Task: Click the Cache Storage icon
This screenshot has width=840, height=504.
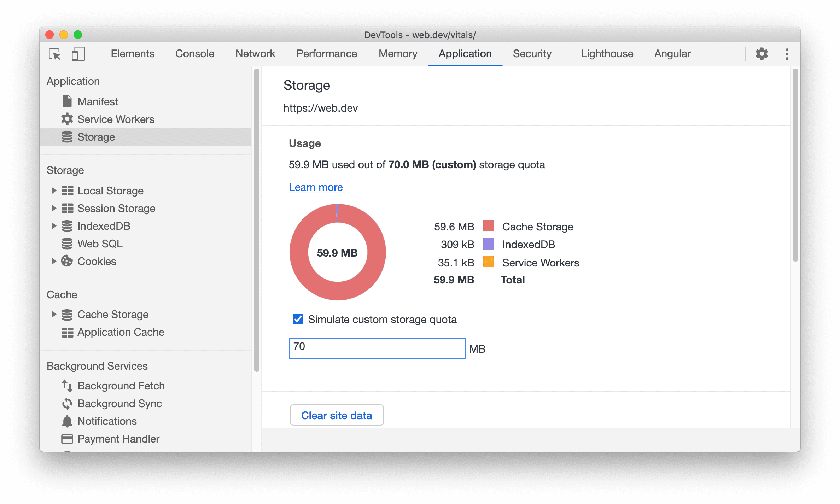Action: 67,315
